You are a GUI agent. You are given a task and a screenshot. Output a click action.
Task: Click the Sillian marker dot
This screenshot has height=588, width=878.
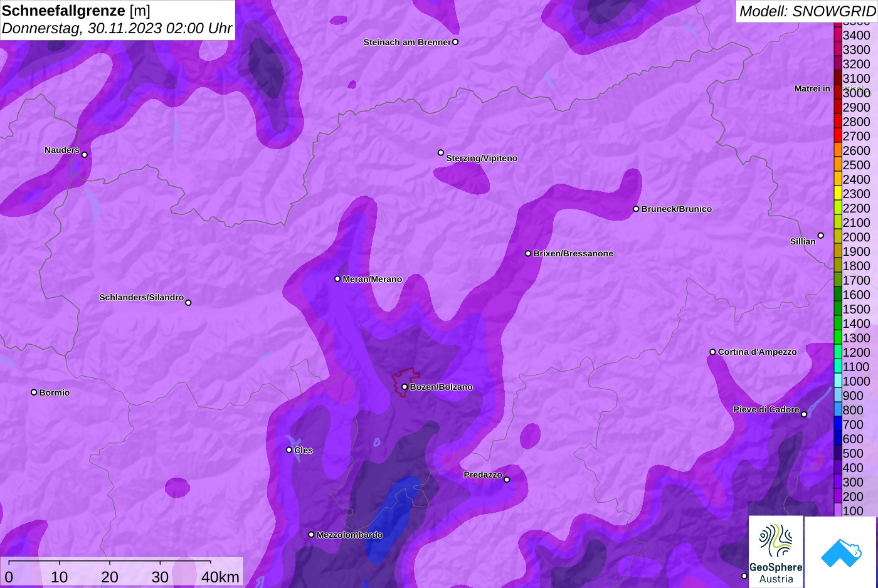click(x=820, y=236)
